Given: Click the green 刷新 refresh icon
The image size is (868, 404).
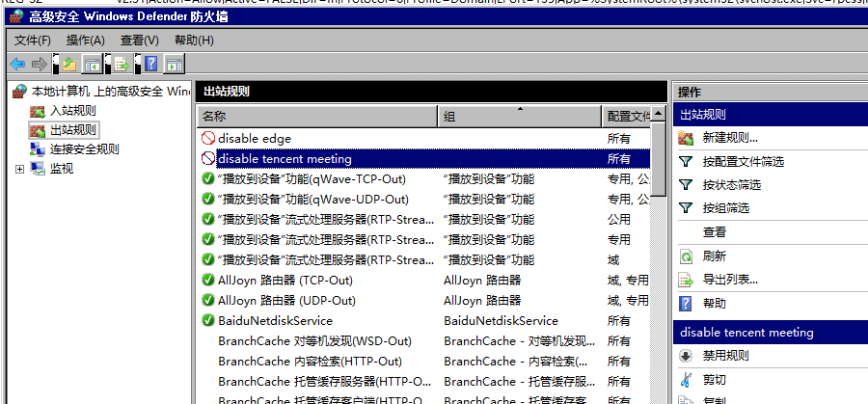Looking at the screenshot, I should pos(686,256).
